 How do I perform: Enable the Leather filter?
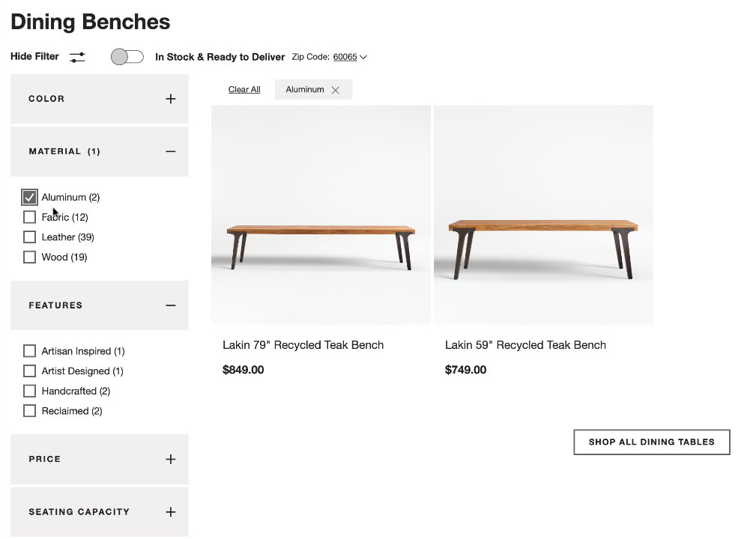click(29, 237)
